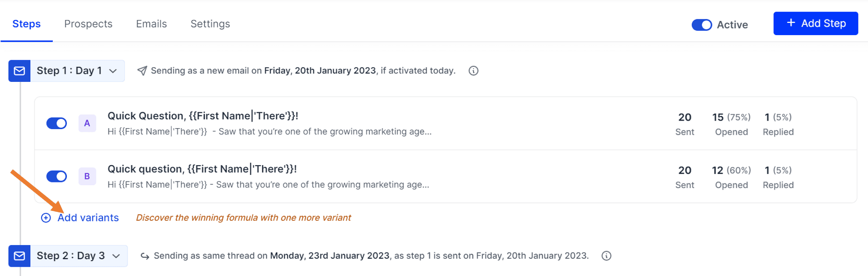
Task: Turn off variant A email toggle
Action: pos(57,123)
